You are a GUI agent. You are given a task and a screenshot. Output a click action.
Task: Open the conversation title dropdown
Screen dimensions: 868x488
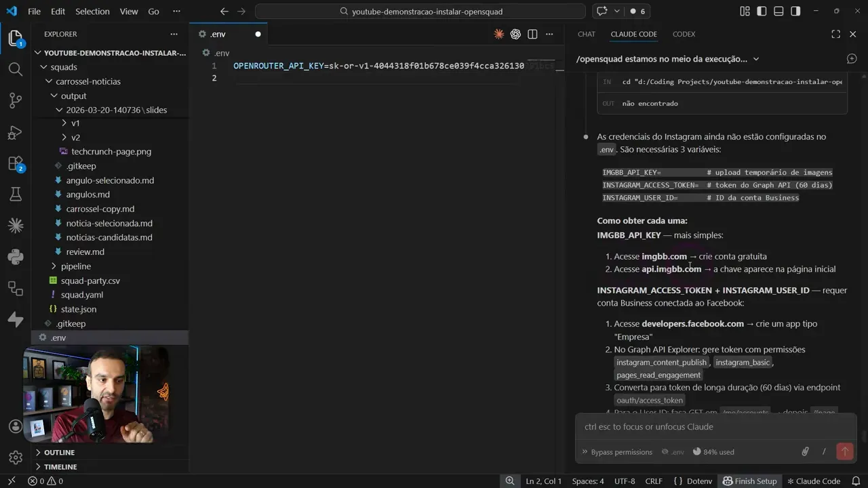756,59
